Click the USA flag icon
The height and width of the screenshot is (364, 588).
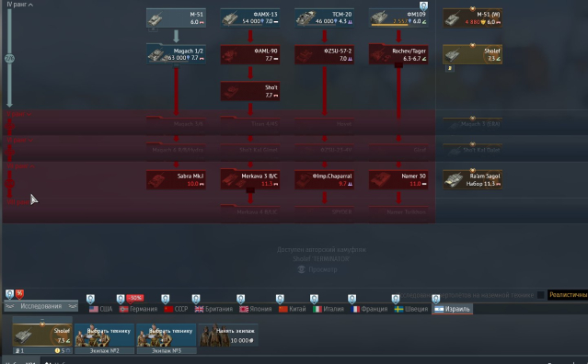(94, 309)
